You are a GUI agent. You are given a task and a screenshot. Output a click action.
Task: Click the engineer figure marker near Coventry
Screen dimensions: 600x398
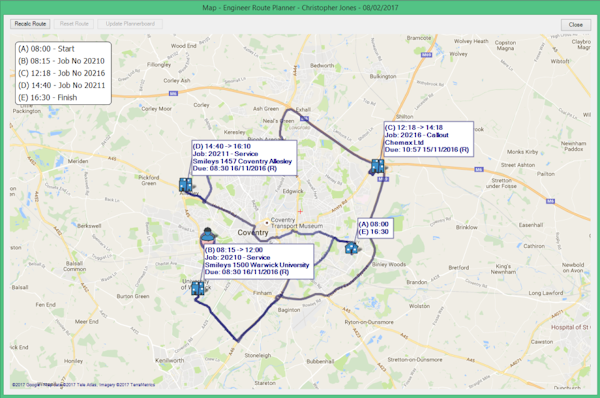(x=208, y=236)
